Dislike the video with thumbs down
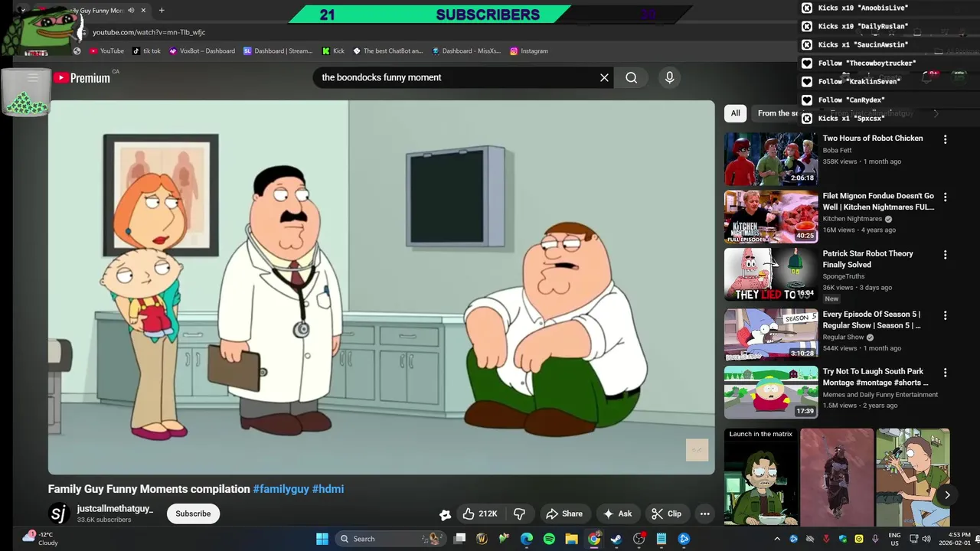Viewport: 980px width, 551px height. [x=519, y=514]
